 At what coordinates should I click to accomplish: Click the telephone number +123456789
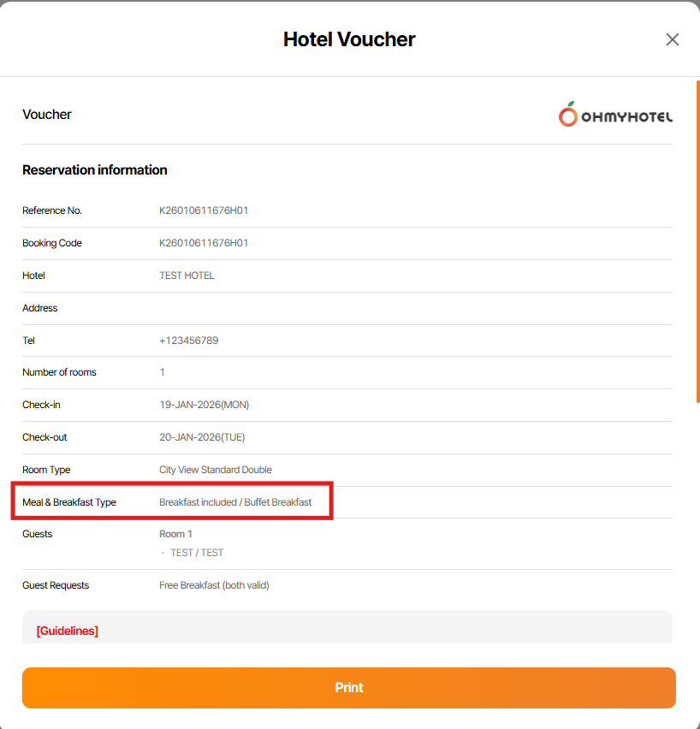(x=188, y=341)
